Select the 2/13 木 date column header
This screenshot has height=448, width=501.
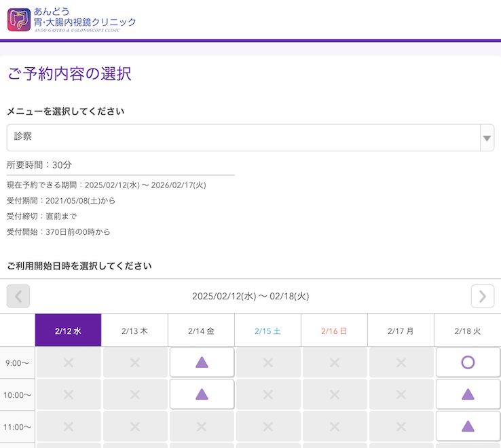coord(134,331)
